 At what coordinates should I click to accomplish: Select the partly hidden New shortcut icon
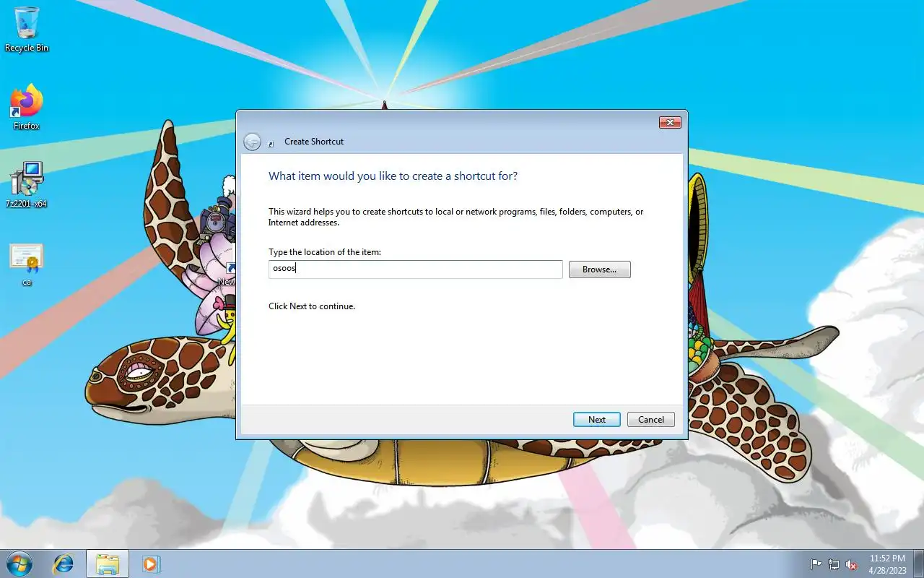pos(227,275)
